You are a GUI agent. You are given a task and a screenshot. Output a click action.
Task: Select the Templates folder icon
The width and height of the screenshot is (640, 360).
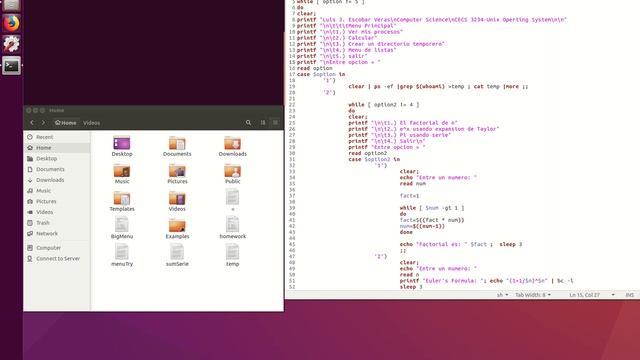pos(122,201)
